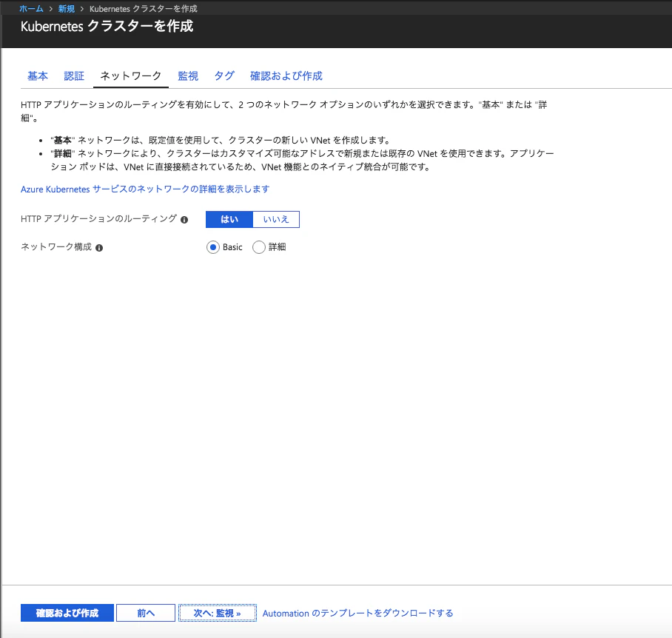Click the Kubernetes クラスターを作成 page title
Screen dimensions: 672x638
(107, 26)
